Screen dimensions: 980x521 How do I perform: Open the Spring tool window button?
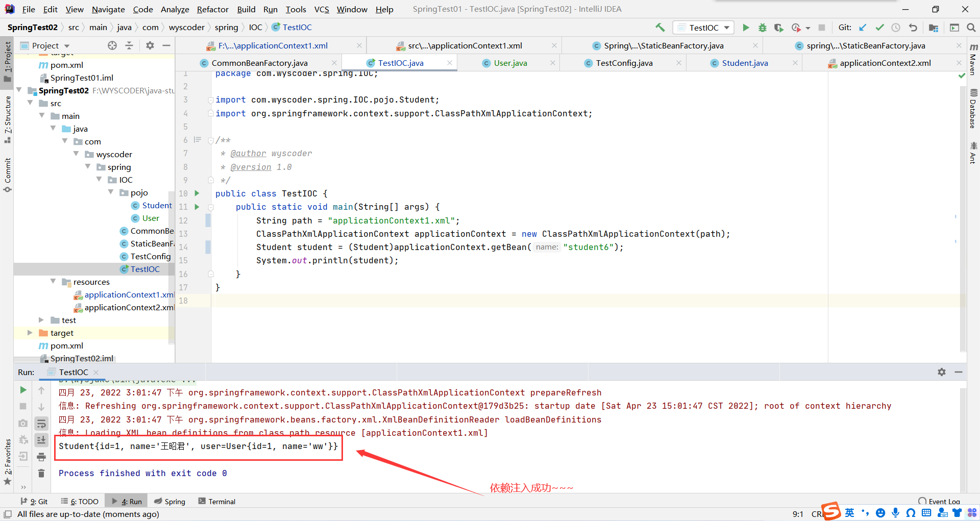pyautogui.click(x=170, y=501)
